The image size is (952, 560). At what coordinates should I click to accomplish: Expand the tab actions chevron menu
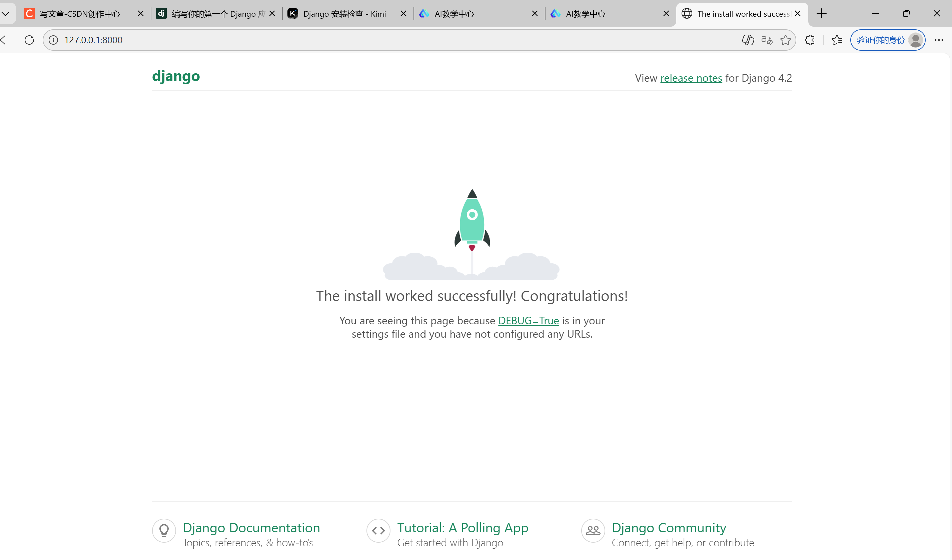click(x=5, y=14)
